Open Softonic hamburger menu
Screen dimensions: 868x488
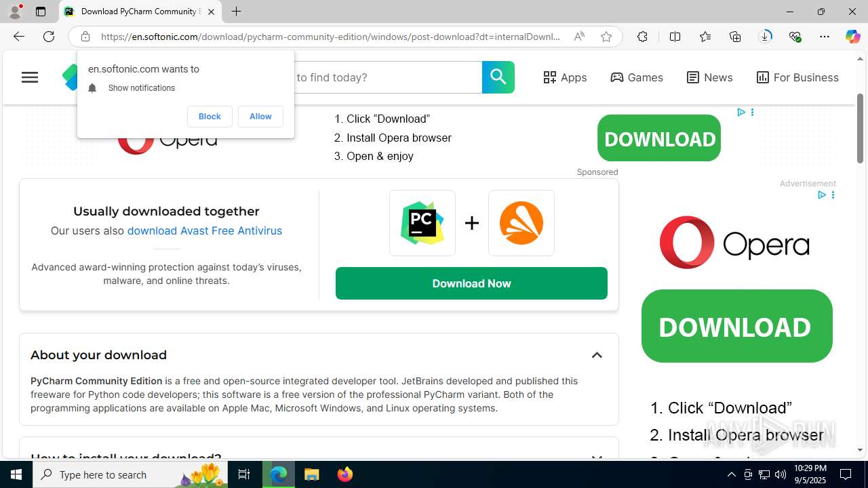pyautogui.click(x=30, y=77)
